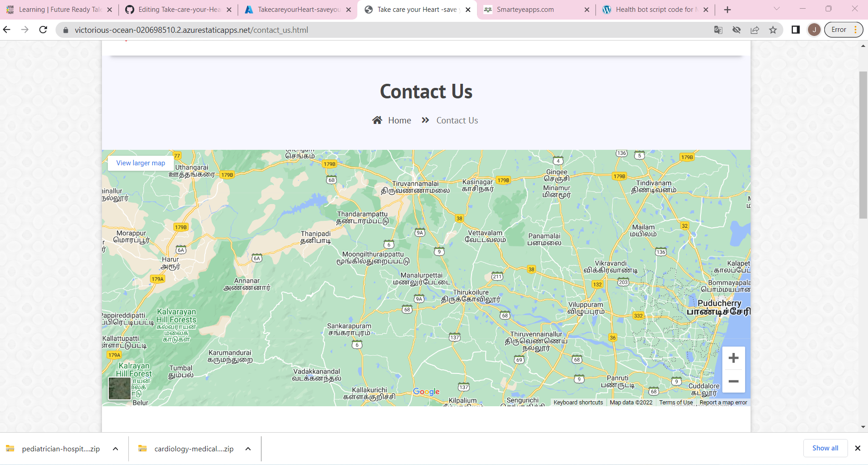Open the map Terms of Use
The image size is (868, 465).
pyautogui.click(x=676, y=403)
